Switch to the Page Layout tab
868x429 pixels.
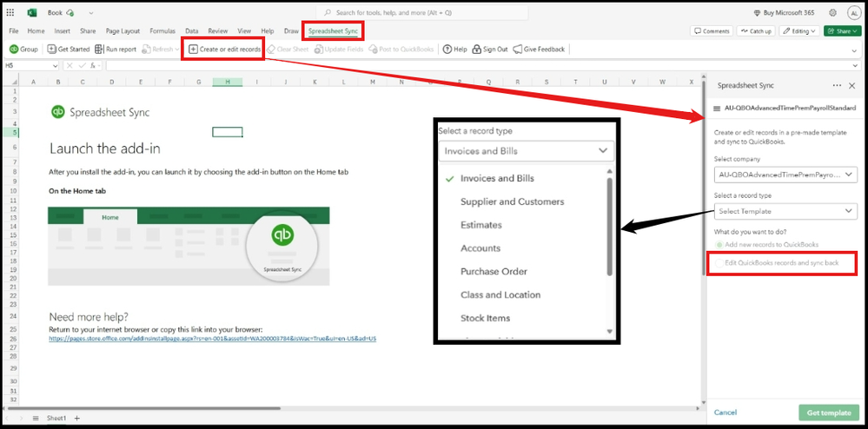[x=123, y=31]
